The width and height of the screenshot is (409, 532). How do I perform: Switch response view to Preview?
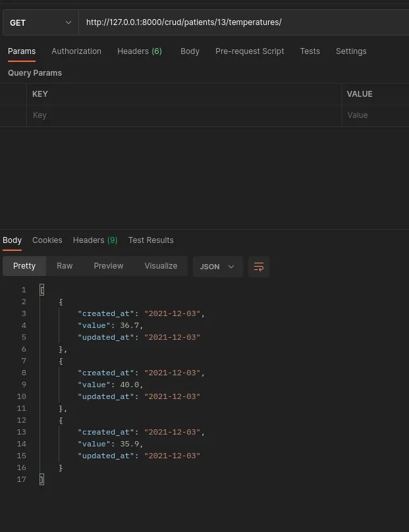click(x=109, y=266)
